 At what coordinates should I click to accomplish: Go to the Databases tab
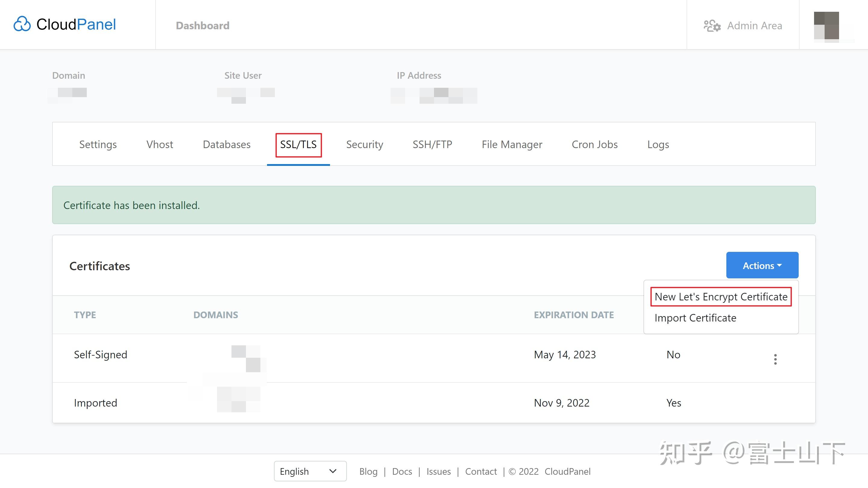pos(226,144)
